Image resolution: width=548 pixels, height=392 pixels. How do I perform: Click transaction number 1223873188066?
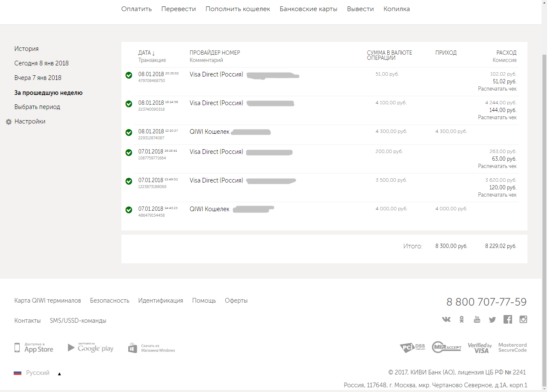(x=152, y=187)
